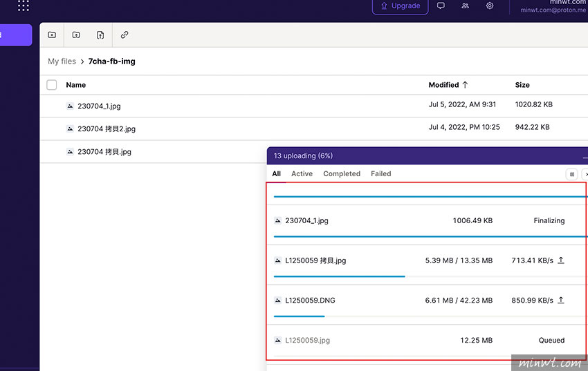Open the minwt.com account menu
Viewport: 588px width, 371px height.
coord(553,6)
